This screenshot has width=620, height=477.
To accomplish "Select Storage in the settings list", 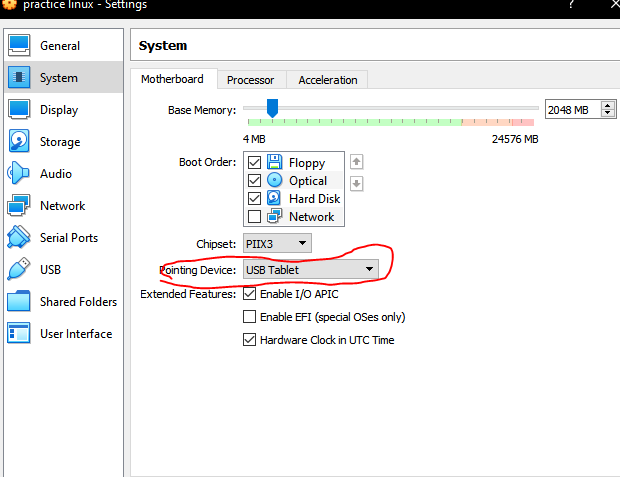I will point(64,142).
